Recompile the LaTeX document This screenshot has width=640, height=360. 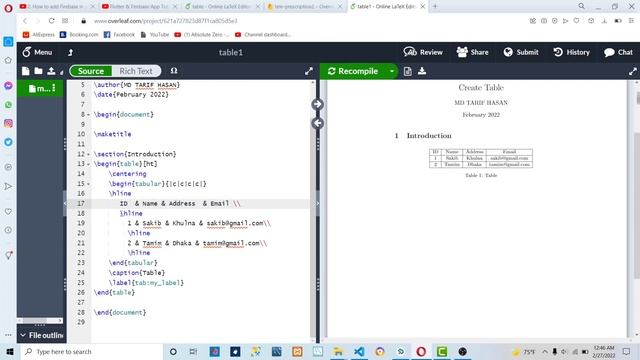tap(353, 71)
